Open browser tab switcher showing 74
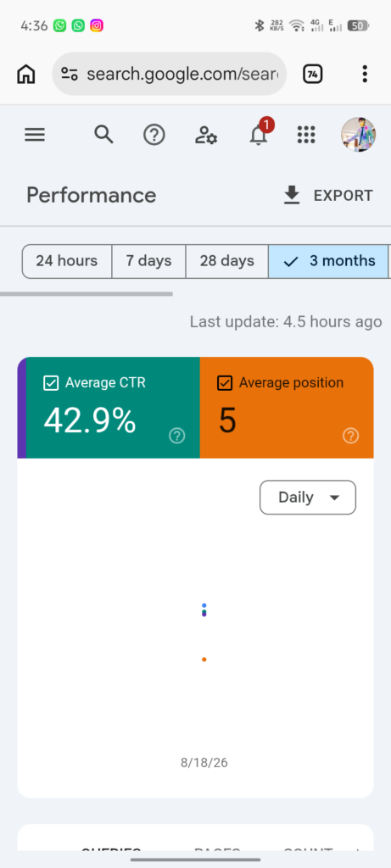 (x=313, y=74)
